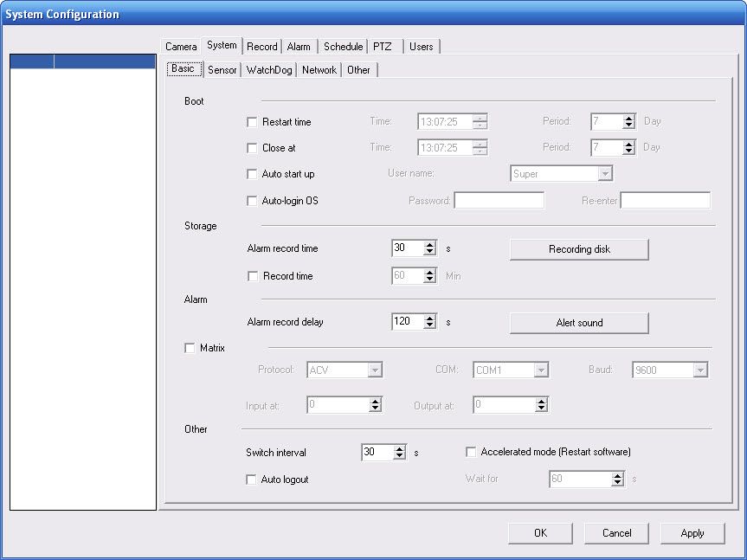This screenshot has height=560, width=747.
Task: Check the Record time option
Action: tap(253, 276)
